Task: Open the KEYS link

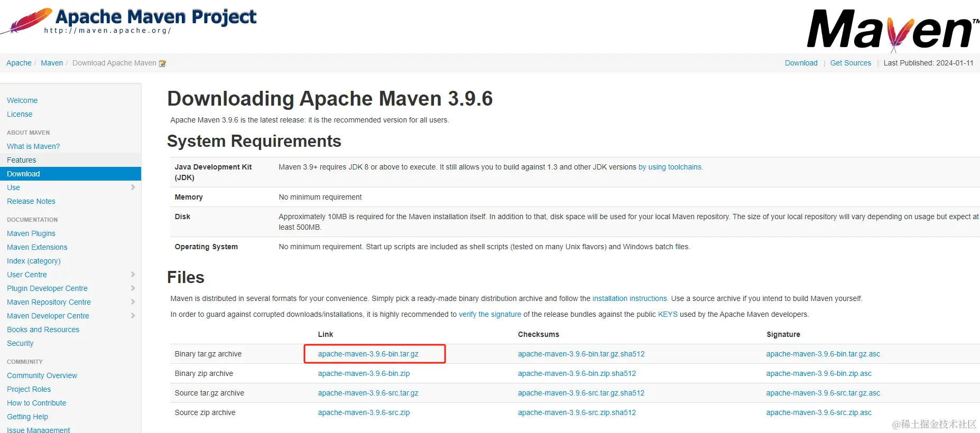Action: [668, 314]
